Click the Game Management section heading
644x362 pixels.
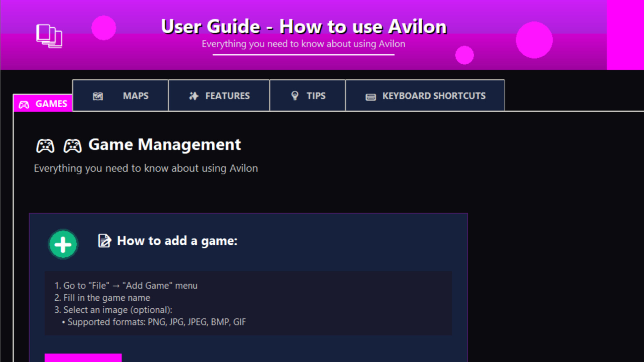pyautogui.click(x=164, y=145)
